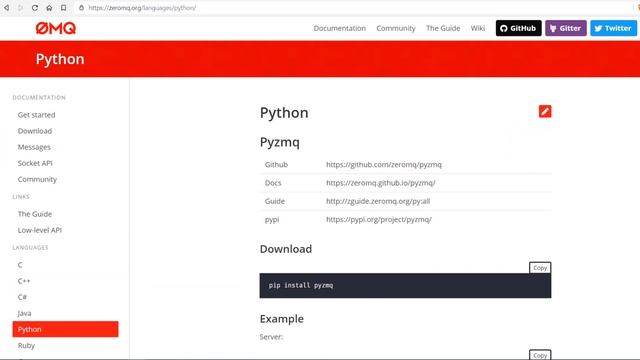Image resolution: width=640 pixels, height=360 pixels.
Task: Open Low-level API sidebar link
Action: [40, 230]
